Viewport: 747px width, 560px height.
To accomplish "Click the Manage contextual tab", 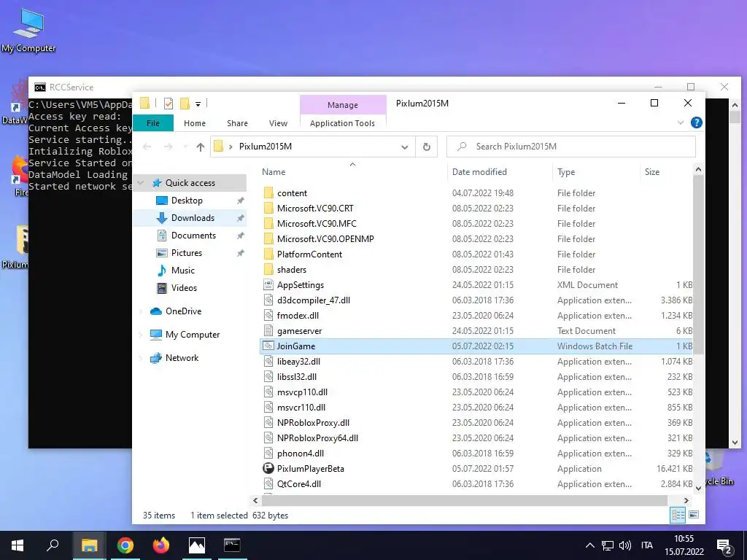I will [343, 105].
